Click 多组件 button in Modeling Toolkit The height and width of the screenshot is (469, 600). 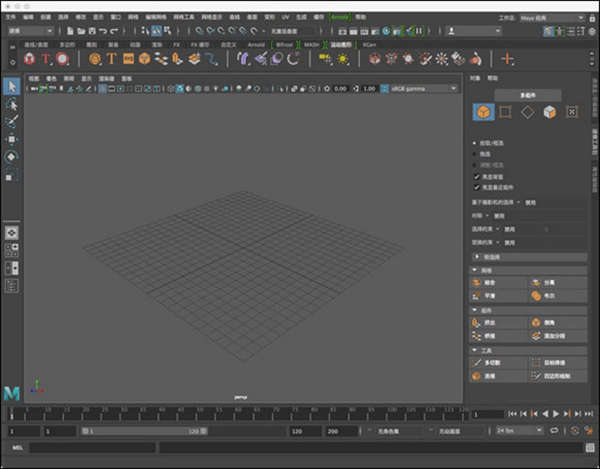(x=528, y=95)
